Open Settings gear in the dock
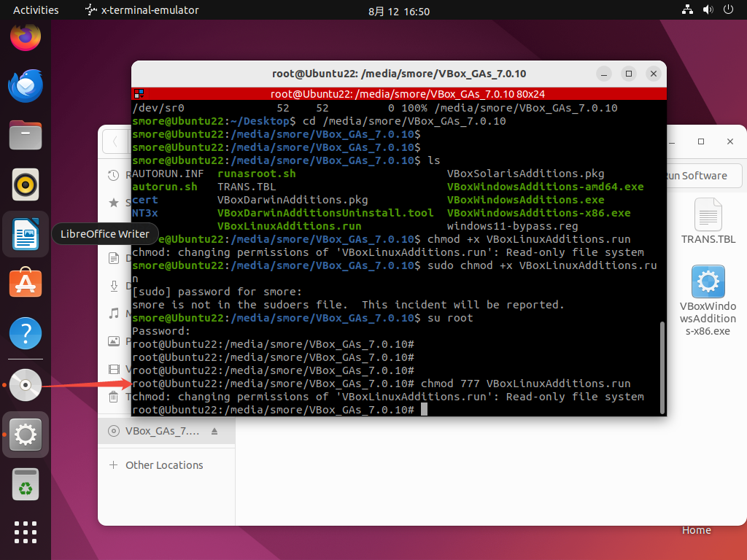The image size is (747, 560). tap(26, 435)
